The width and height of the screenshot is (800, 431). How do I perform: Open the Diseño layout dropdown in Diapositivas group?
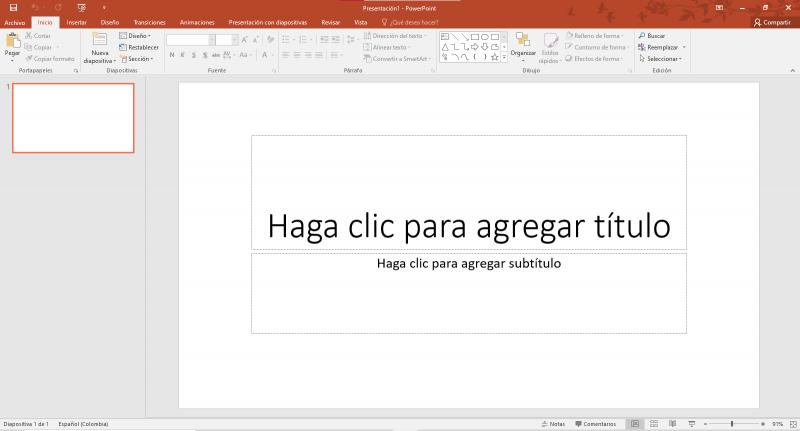point(136,35)
